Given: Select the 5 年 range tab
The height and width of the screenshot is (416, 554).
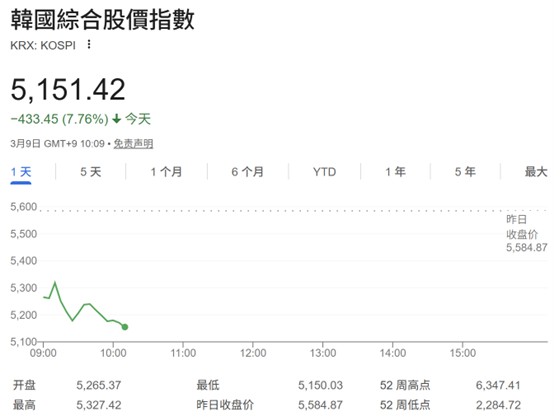Looking at the screenshot, I should pyautogui.click(x=465, y=172).
